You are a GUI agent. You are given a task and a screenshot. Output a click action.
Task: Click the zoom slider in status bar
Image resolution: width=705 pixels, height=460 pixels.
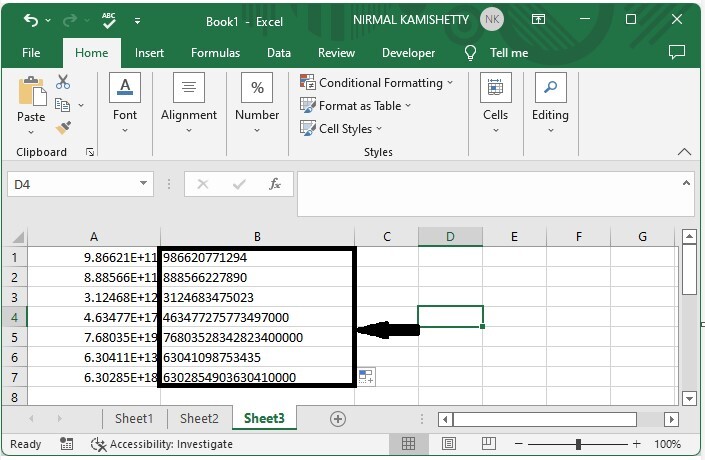(578, 444)
